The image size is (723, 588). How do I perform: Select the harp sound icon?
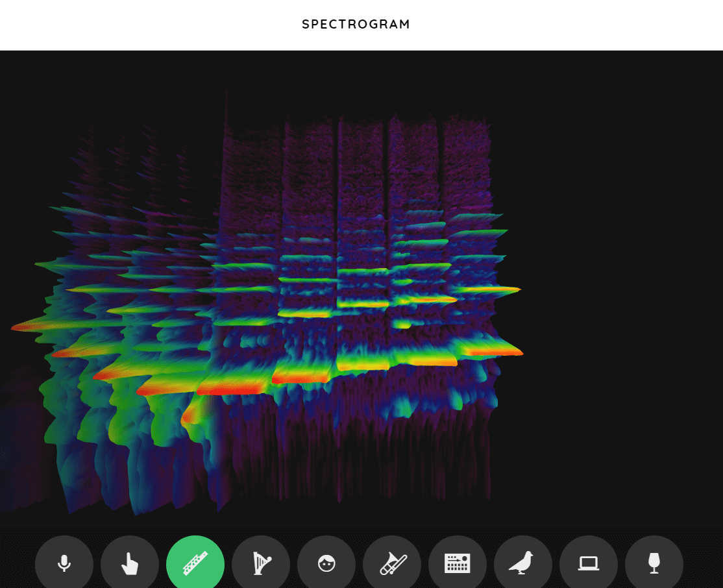coord(261,563)
